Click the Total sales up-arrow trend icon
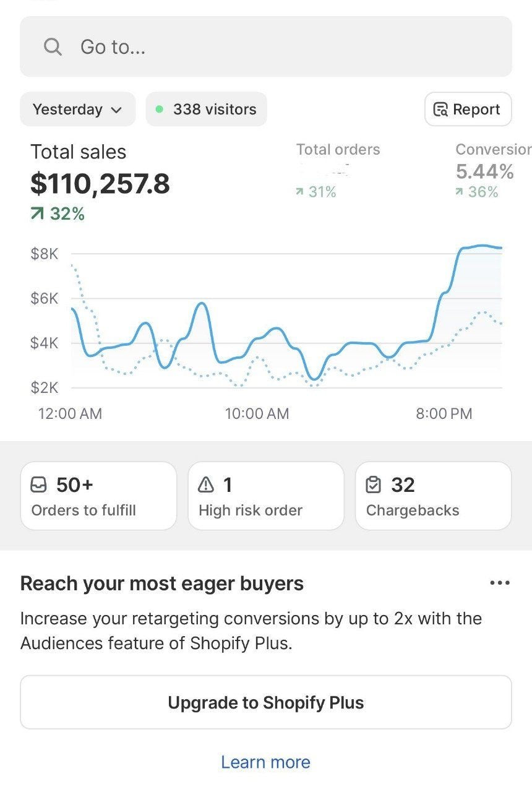The image size is (532, 792). [37, 214]
